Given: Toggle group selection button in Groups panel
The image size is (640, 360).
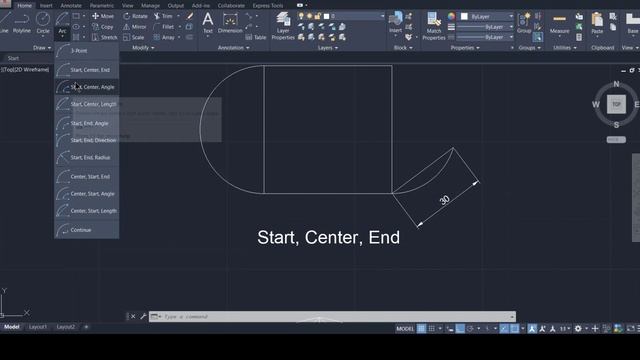Looking at the screenshot, I should point(538,37).
